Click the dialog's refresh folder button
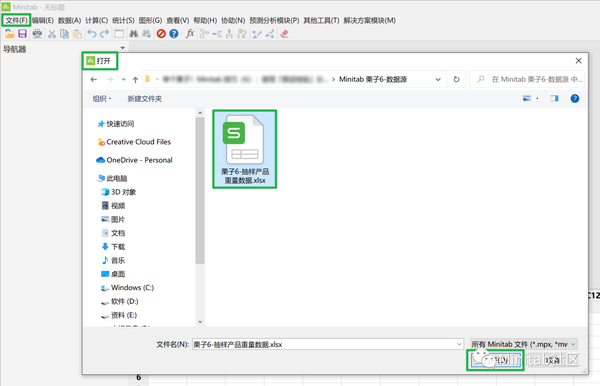The image size is (600, 386). click(x=457, y=79)
